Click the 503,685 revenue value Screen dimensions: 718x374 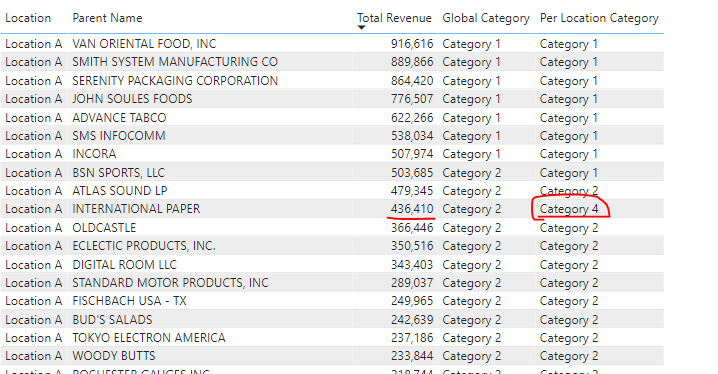click(x=412, y=173)
